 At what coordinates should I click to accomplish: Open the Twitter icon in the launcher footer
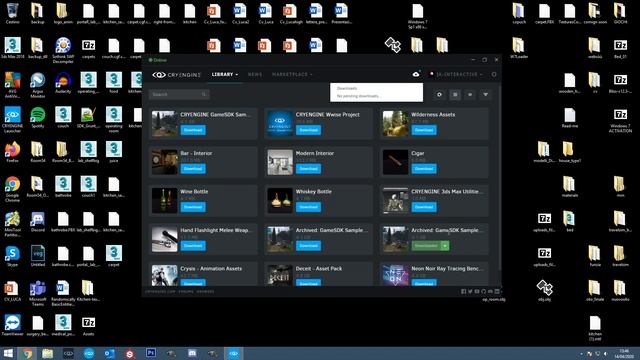470,291
